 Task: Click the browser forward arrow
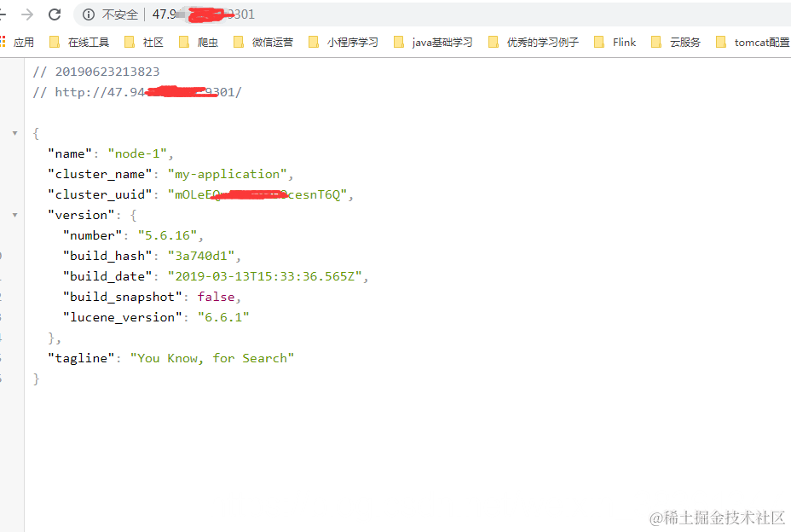[27, 14]
